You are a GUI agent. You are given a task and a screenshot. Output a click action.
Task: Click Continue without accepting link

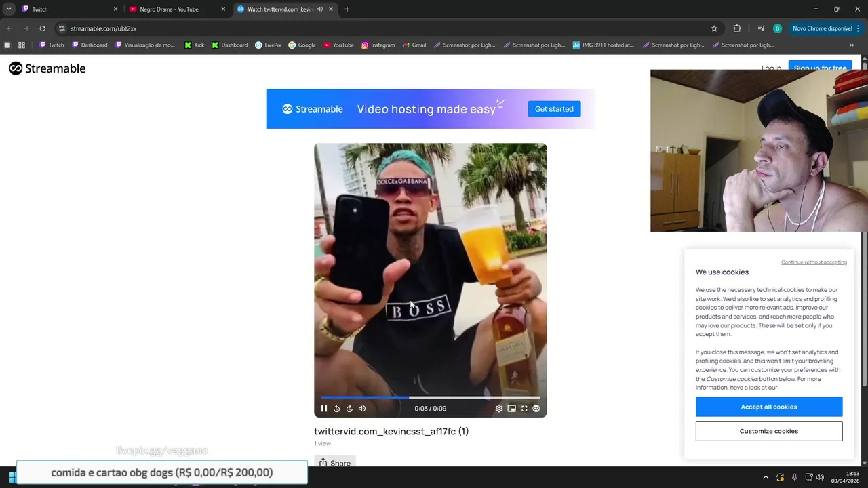click(x=814, y=262)
